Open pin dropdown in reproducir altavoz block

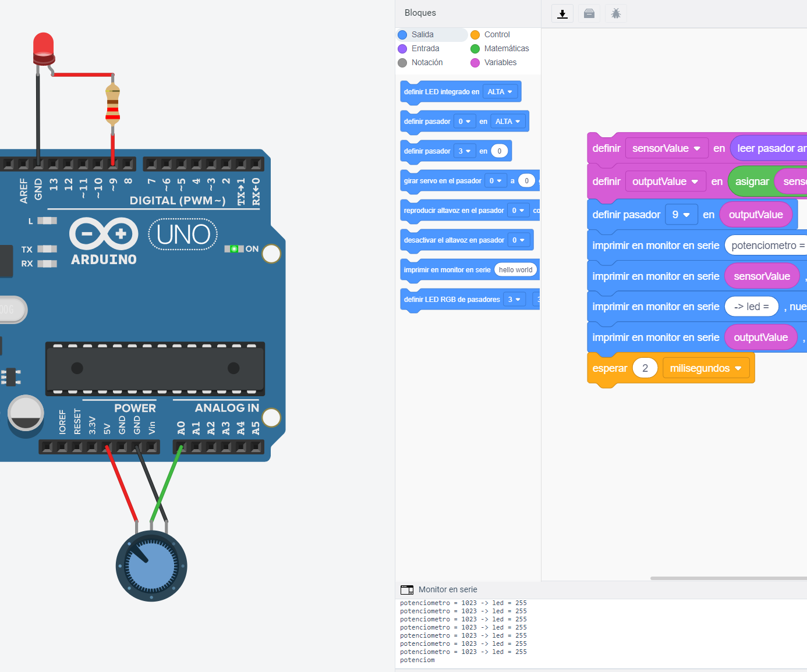(518, 211)
